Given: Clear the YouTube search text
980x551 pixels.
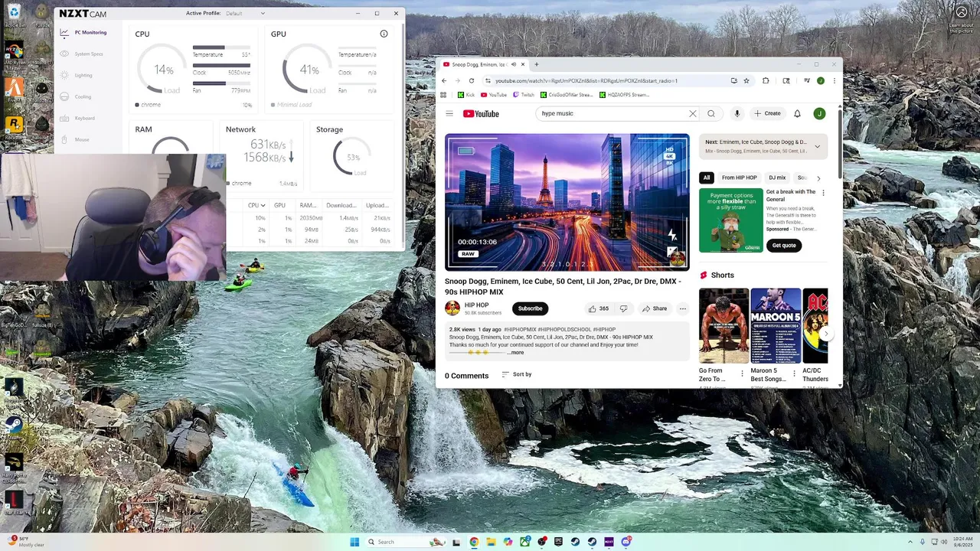Looking at the screenshot, I should (x=693, y=113).
